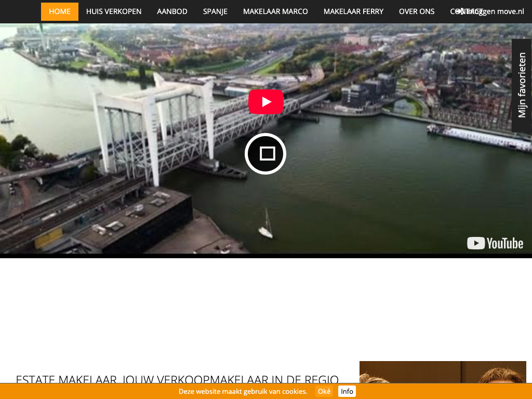Open the Mijn favorieten side tab

[x=522, y=86]
